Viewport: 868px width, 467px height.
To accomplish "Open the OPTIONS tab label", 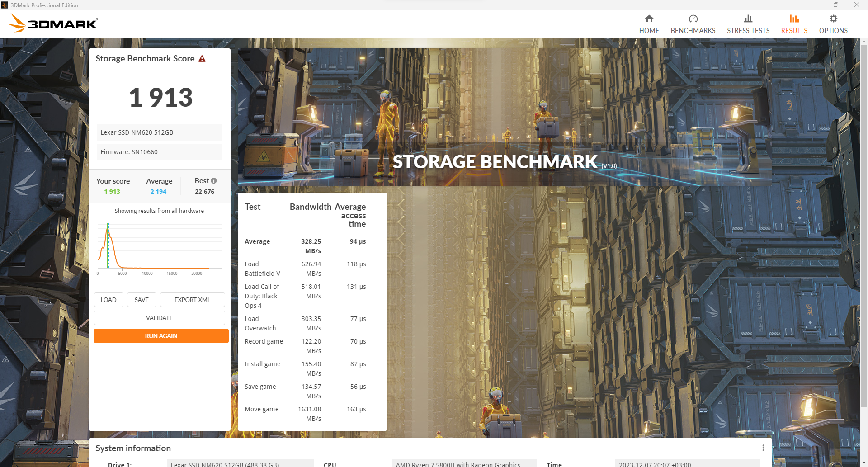I will [833, 31].
